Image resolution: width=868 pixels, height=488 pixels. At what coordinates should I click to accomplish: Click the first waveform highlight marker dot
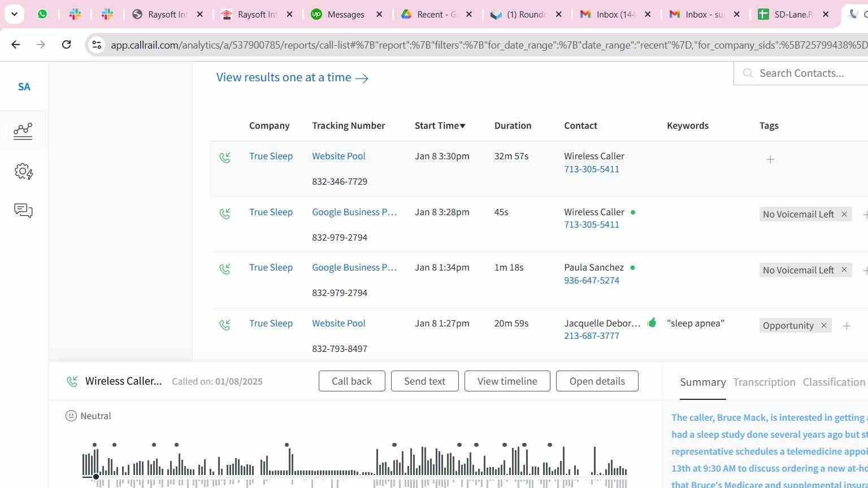pos(94,445)
